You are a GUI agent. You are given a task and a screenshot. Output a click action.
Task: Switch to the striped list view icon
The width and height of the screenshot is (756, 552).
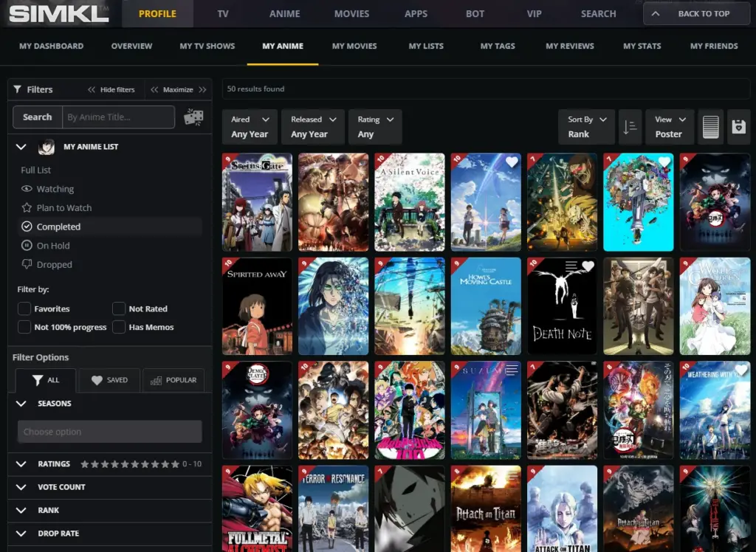710,127
